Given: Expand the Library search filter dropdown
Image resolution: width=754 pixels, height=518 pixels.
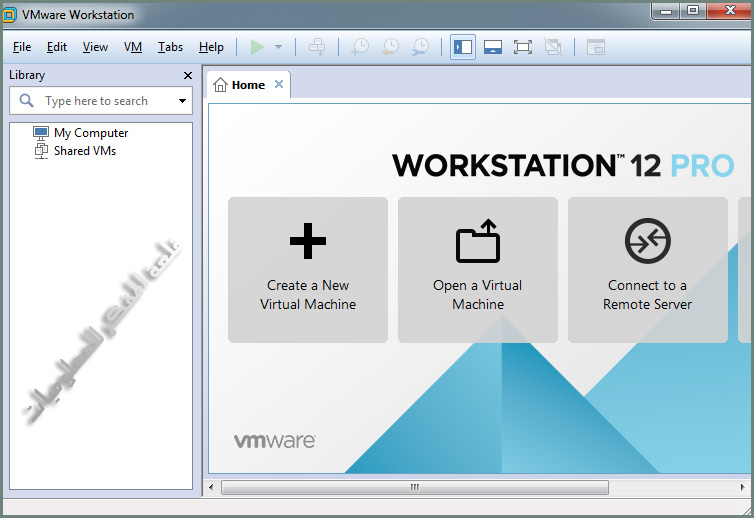Looking at the screenshot, I should pos(182,101).
